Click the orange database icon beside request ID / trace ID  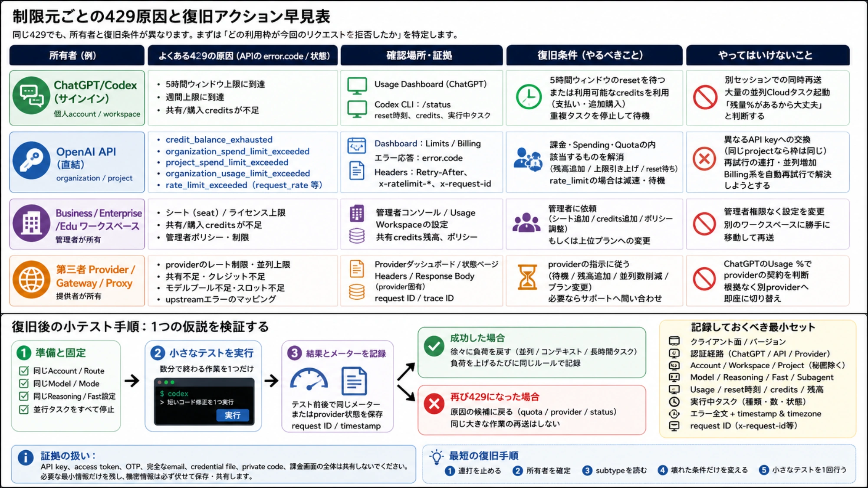pyautogui.click(x=357, y=292)
